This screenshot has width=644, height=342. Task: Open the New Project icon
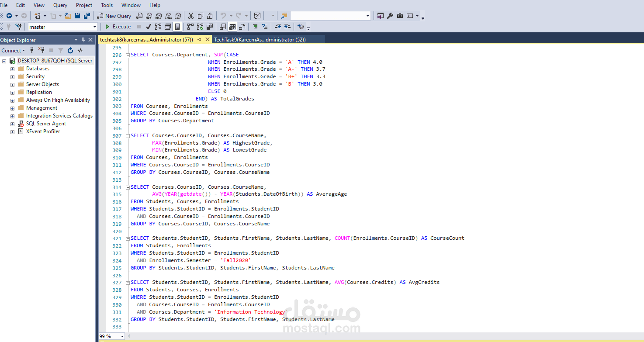click(x=38, y=16)
